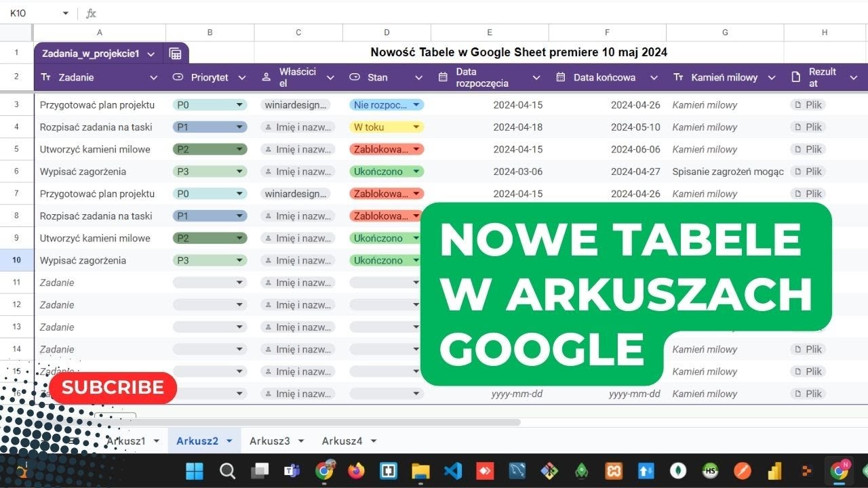Viewport: 868px width, 488px height.
Task: Open XAMPP from the taskbar
Action: tap(614, 470)
